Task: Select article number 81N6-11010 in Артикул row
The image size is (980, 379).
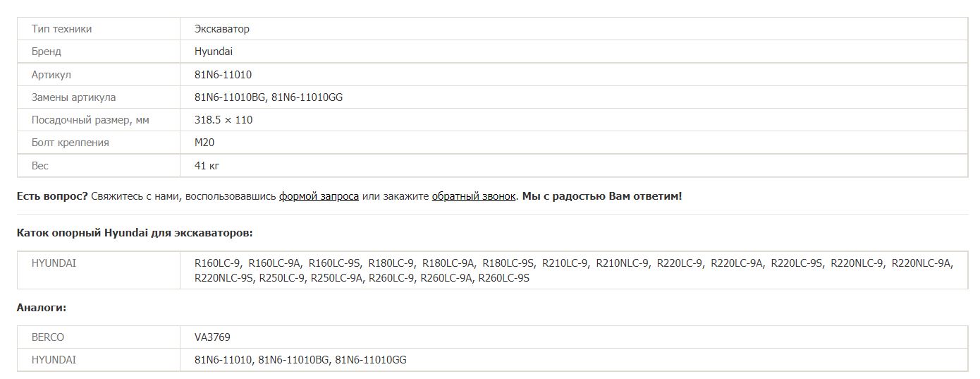Action: 223,75
